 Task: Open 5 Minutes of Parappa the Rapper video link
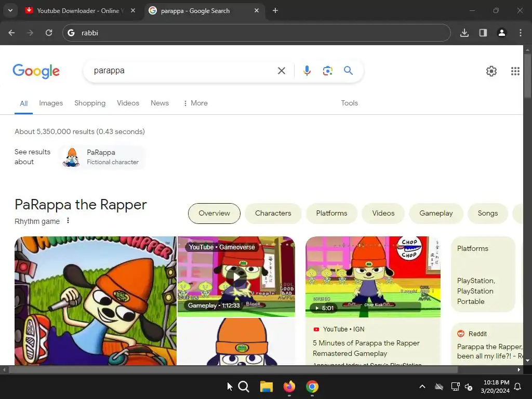366,349
